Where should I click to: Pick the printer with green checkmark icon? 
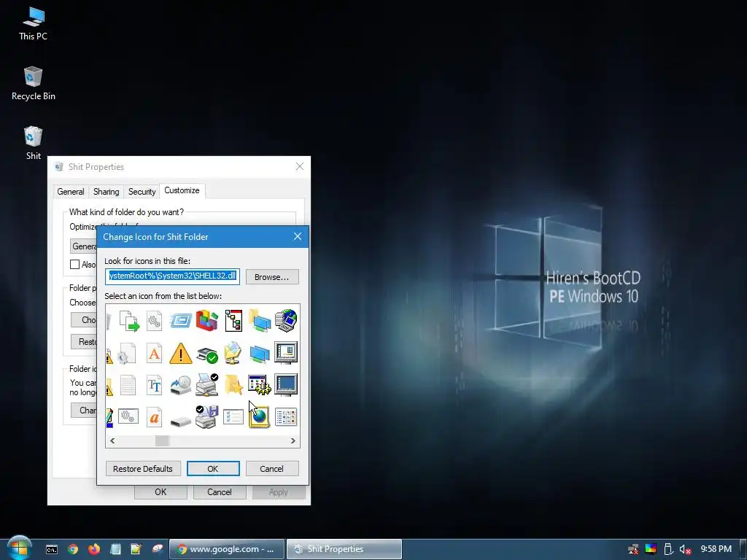click(x=206, y=355)
